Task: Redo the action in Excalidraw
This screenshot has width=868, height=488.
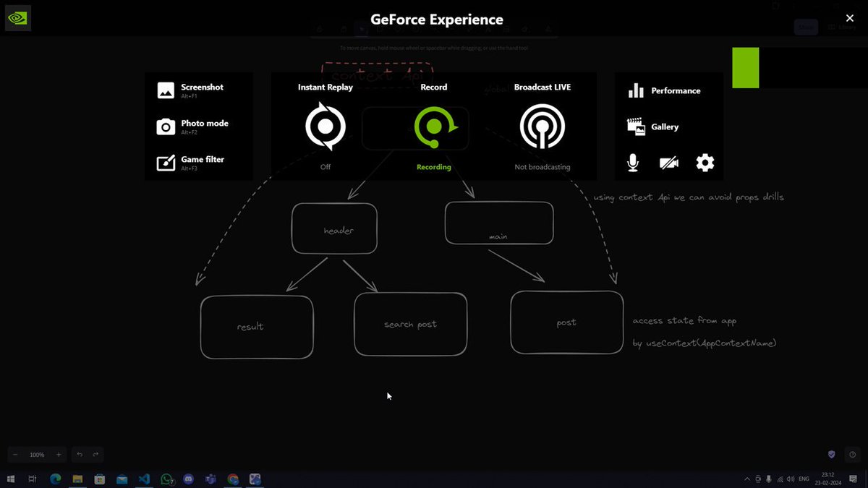Action: pos(95,455)
